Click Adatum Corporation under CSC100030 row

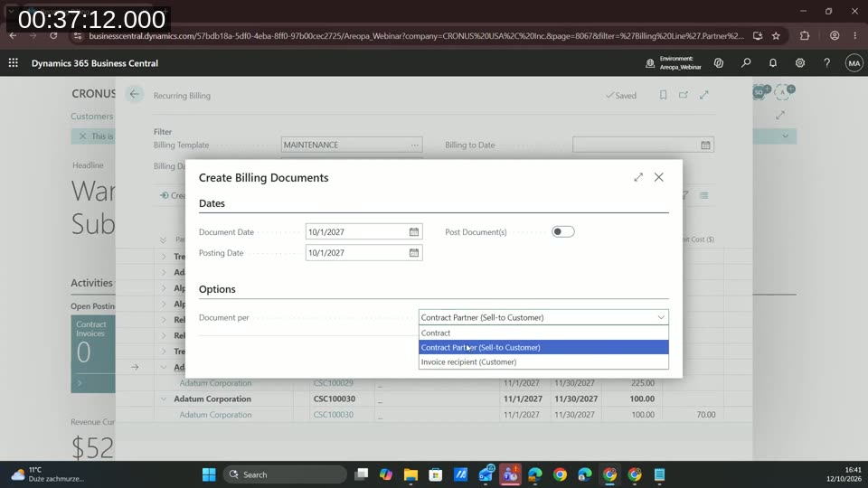[215, 415]
